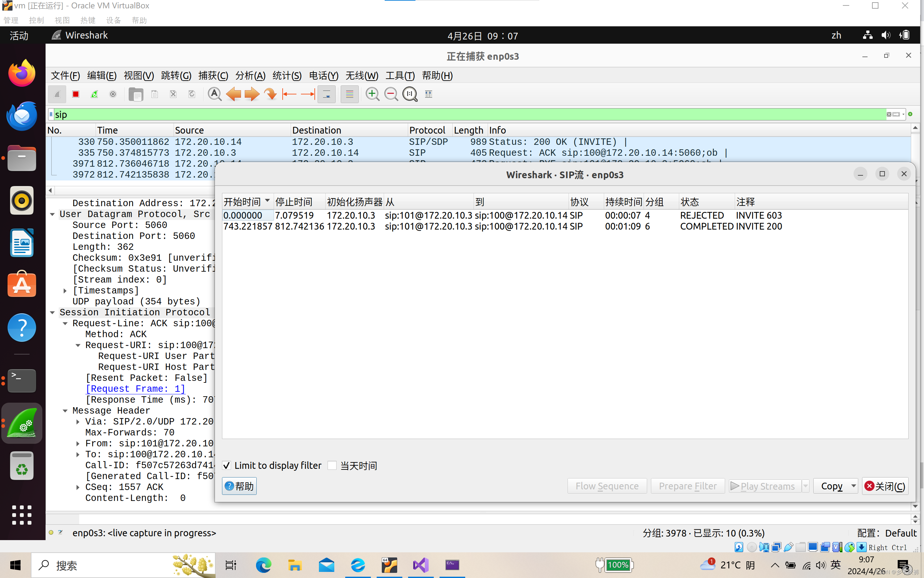Add a filter button plus icon
Image resolution: width=924 pixels, height=578 pixels.
click(x=910, y=114)
